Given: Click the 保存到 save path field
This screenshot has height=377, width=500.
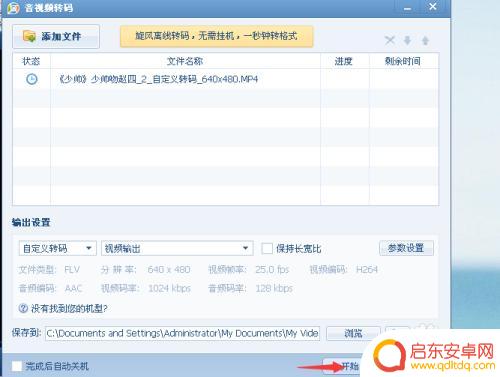Looking at the screenshot, I should tap(182, 333).
